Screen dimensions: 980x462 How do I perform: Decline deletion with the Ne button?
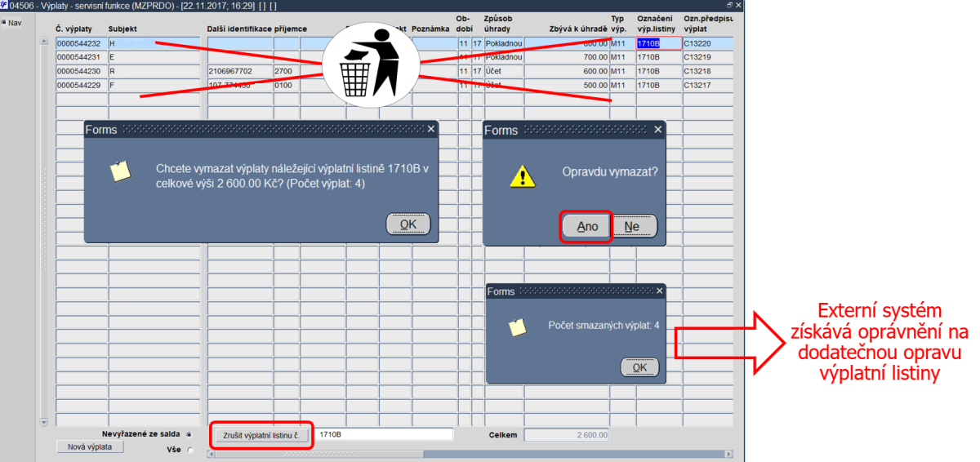(633, 226)
